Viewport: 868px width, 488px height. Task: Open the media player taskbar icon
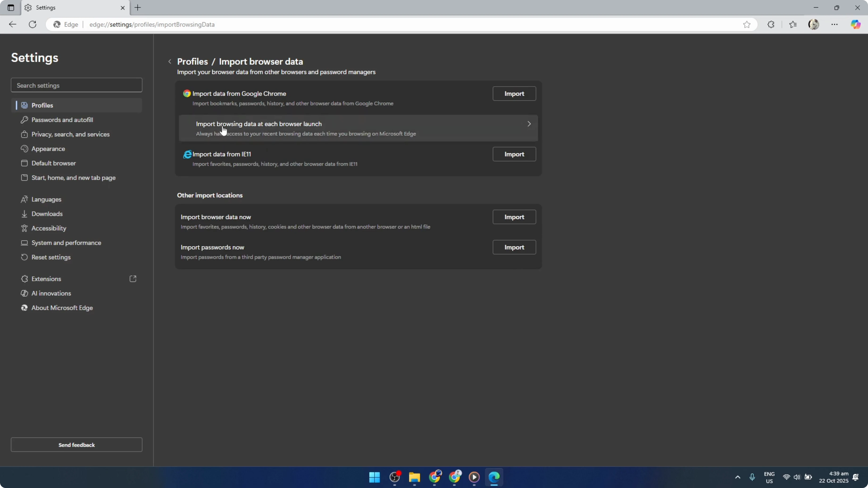(x=474, y=477)
